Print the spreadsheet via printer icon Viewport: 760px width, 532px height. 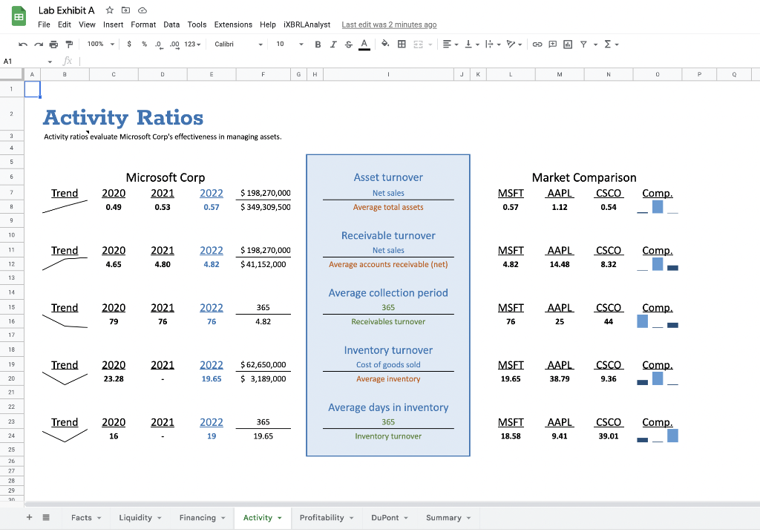(x=53, y=44)
